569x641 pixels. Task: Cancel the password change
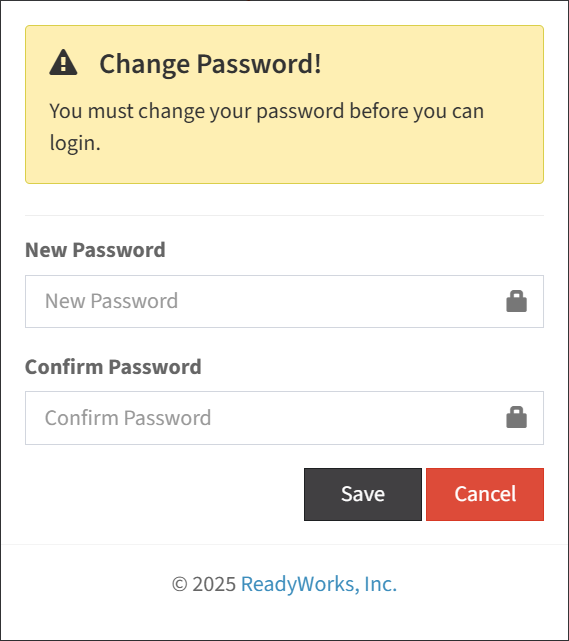pyautogui.click(x=485, y=494)
